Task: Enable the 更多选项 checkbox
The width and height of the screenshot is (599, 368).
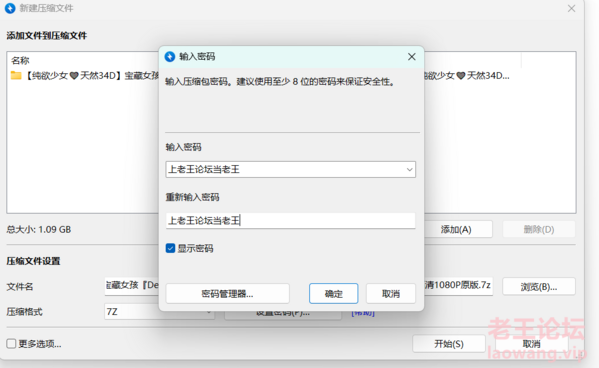Action: pos(11,344)
